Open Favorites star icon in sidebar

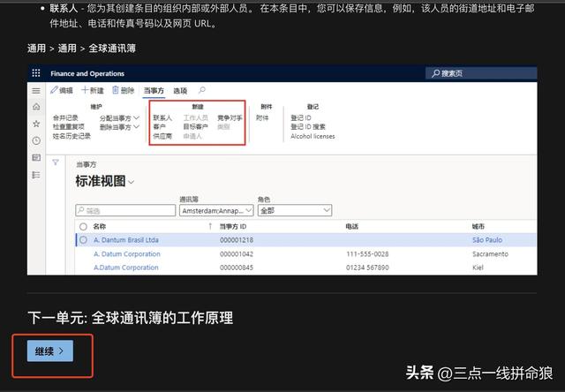point(36,124)
